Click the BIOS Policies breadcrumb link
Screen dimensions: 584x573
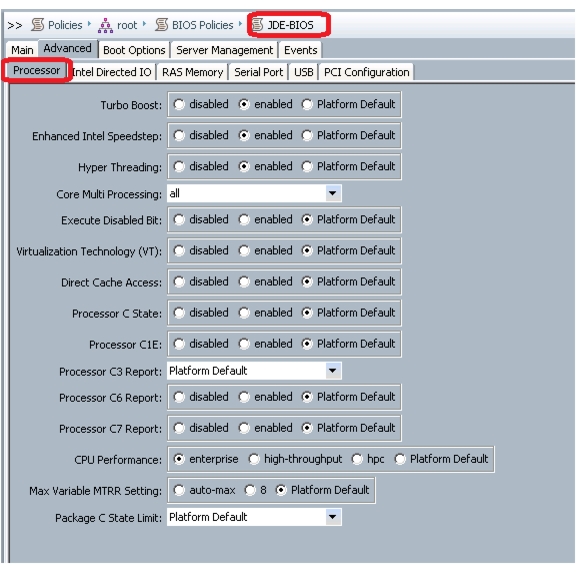(203, 25)
